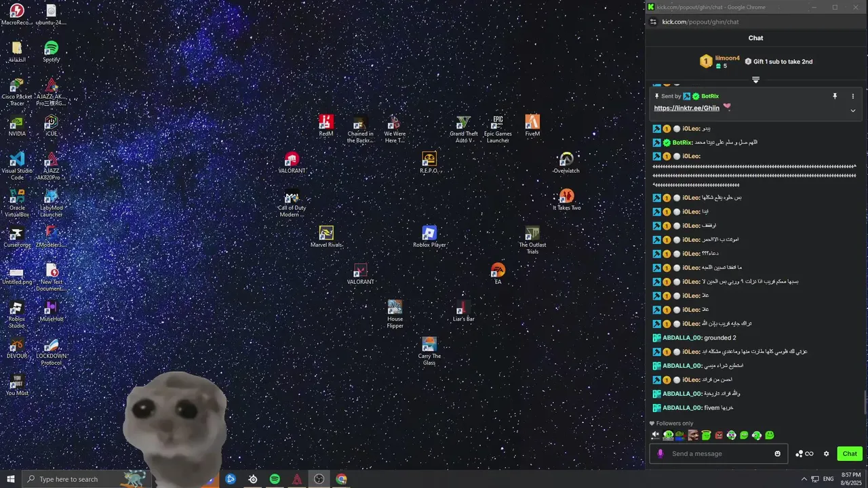868x488 pixels.
Task: Open the We Were Here Together shortcut
Action: pos(395,129)
